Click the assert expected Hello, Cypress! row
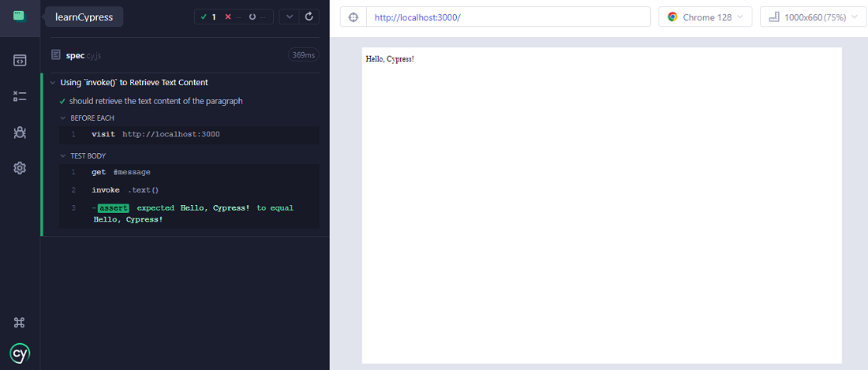Screen dimensions: 868x370 click(x=189, y=214)
